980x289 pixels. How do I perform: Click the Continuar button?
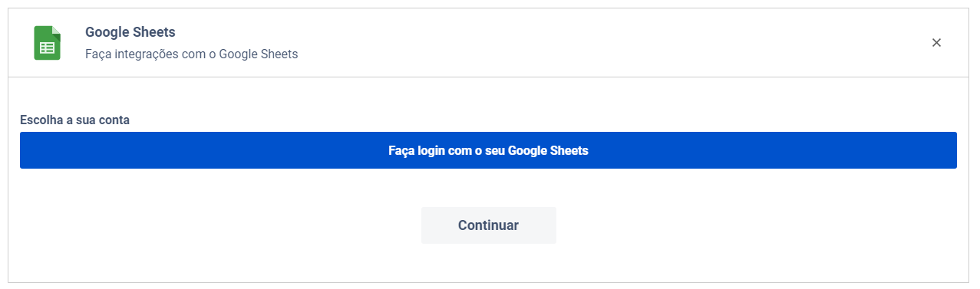pos(488,225)
